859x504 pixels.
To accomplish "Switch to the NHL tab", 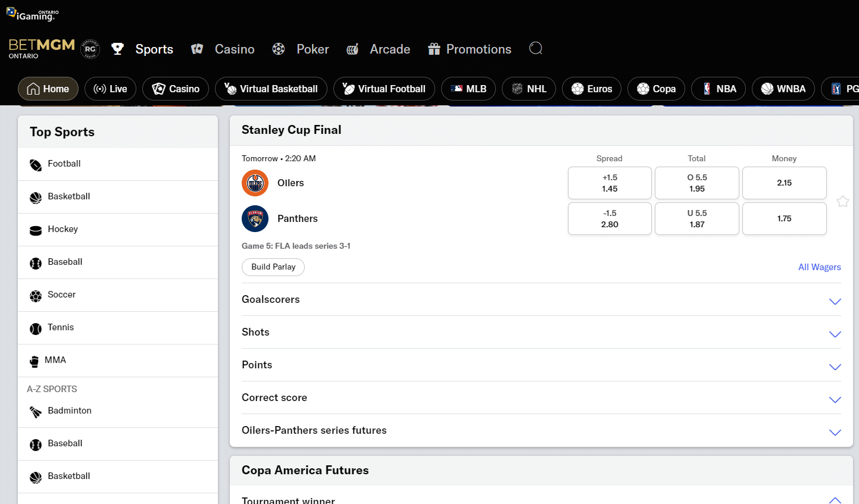I will (x=529, y=88).
